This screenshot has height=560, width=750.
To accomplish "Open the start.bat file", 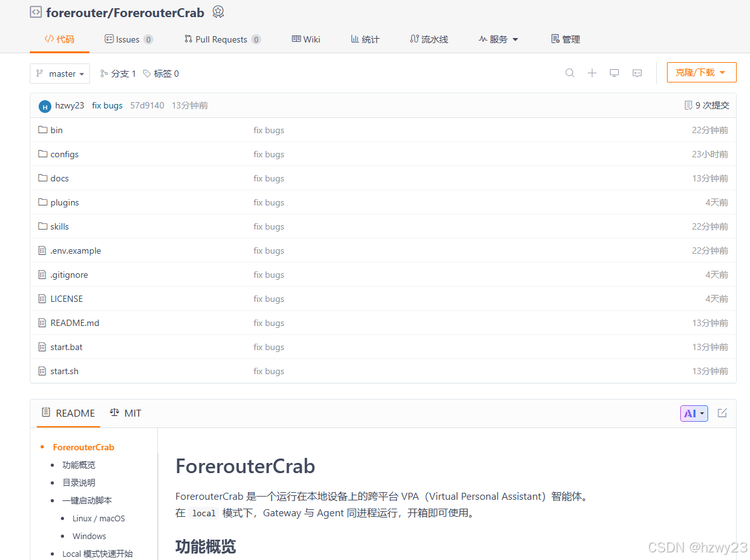I will pos(67,347).
